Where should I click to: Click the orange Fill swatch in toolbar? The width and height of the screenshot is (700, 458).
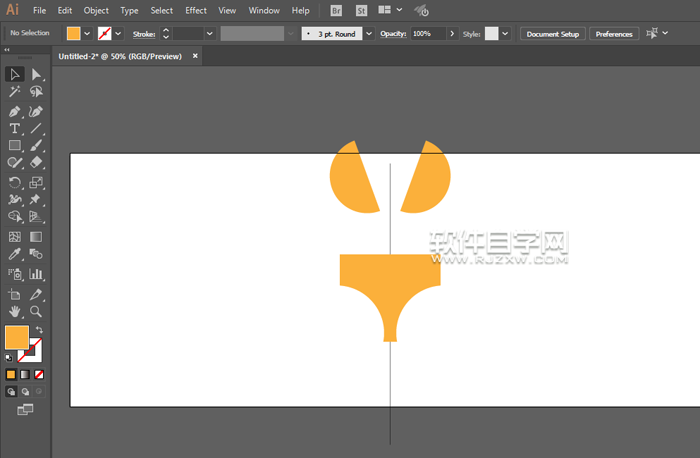pyautogui.click(x=17, y=337)
